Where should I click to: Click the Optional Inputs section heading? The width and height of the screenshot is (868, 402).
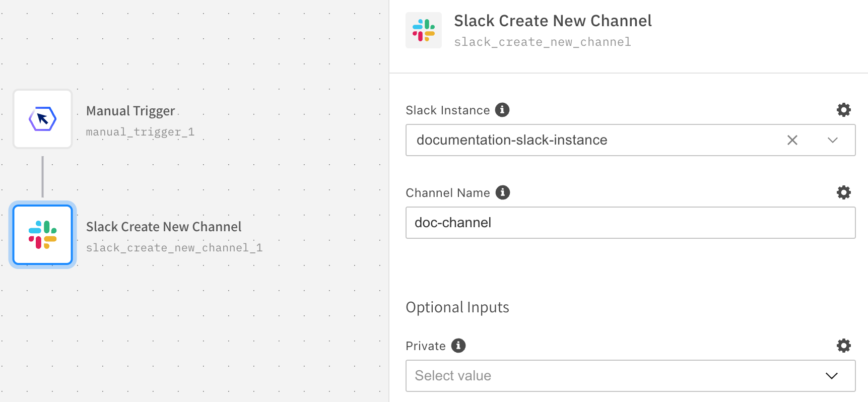[457, 307]
